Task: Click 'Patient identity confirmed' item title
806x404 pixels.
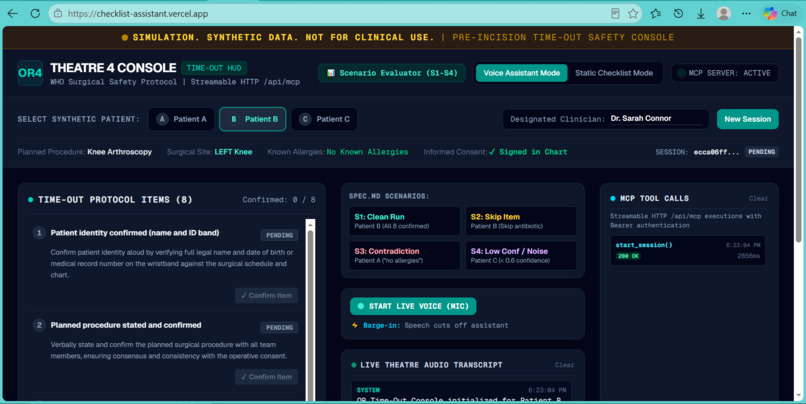Action: (135, 233)
